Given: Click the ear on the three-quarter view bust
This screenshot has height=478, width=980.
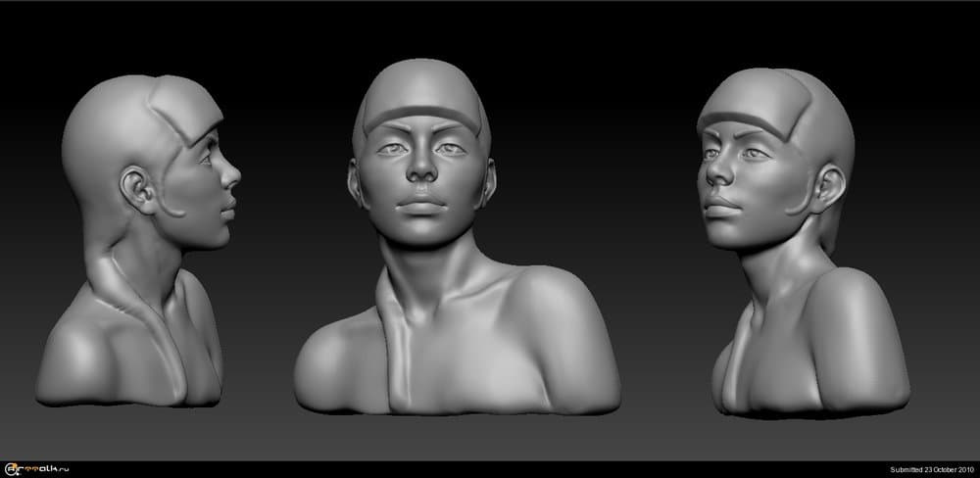Looking at the screenshot, I should point(828,186).
